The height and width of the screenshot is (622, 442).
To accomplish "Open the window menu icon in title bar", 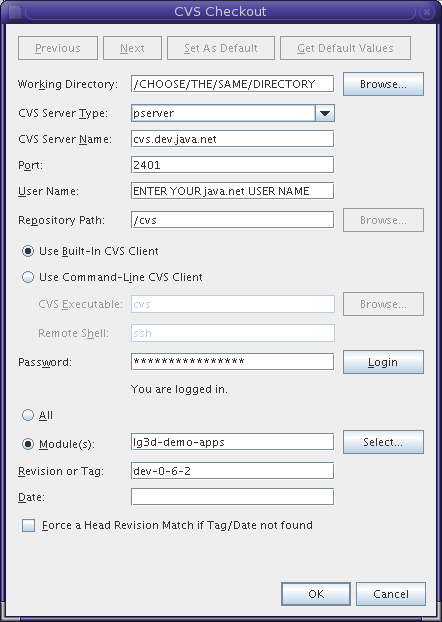I will click(15, 12).
